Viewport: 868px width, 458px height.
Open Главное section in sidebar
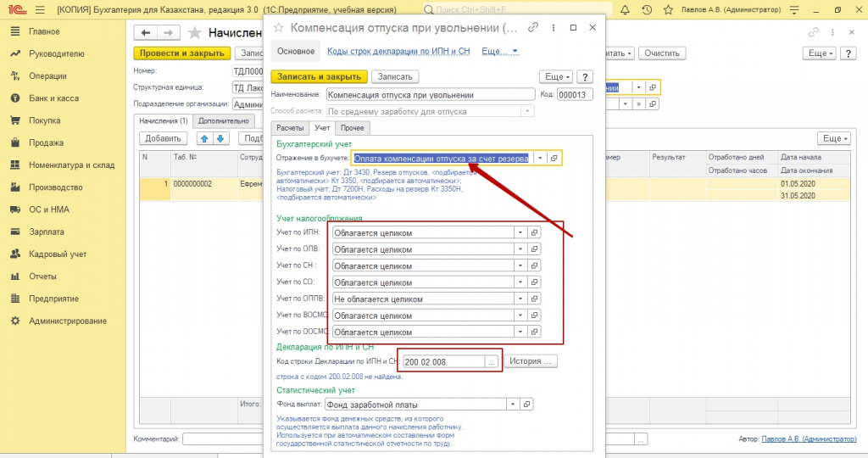(44, 31)
